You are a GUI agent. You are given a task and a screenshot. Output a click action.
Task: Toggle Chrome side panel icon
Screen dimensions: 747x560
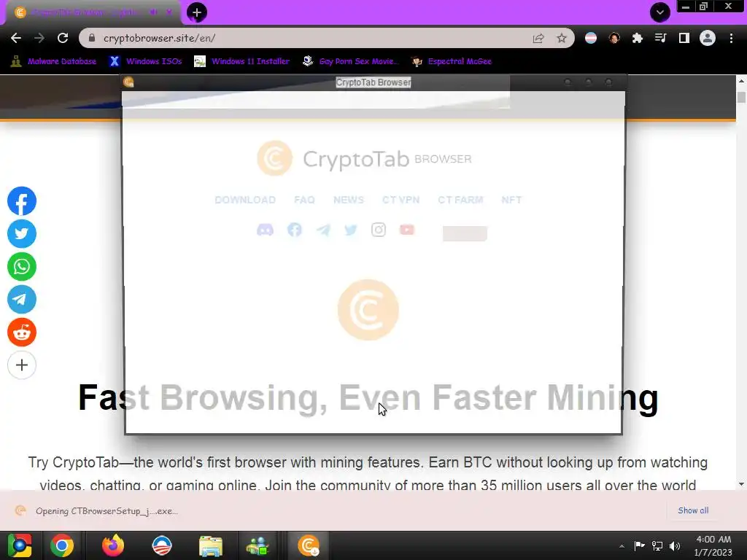684,38
